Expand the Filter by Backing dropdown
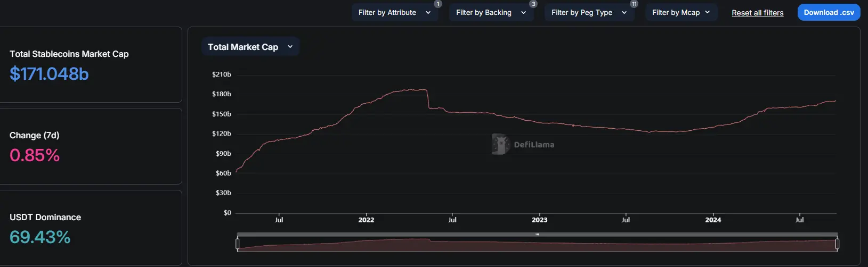This screenshot has height=267, width=868. tap(490, 13)
